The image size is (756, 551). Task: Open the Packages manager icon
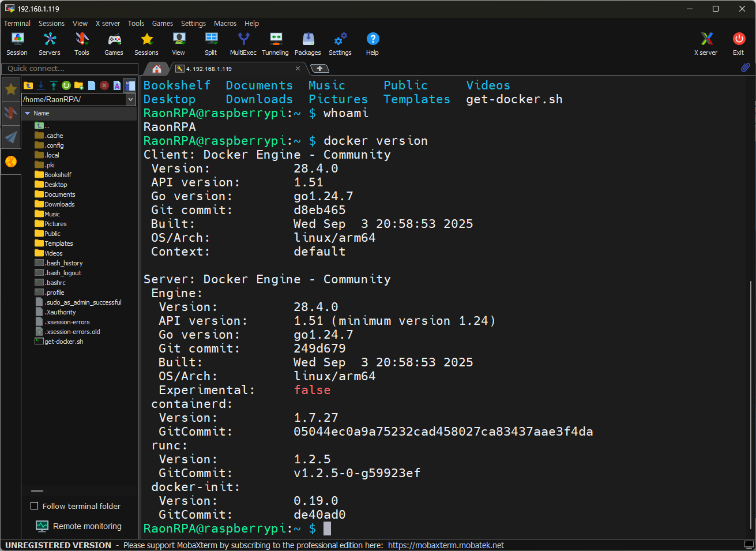[x=308, y=44]
